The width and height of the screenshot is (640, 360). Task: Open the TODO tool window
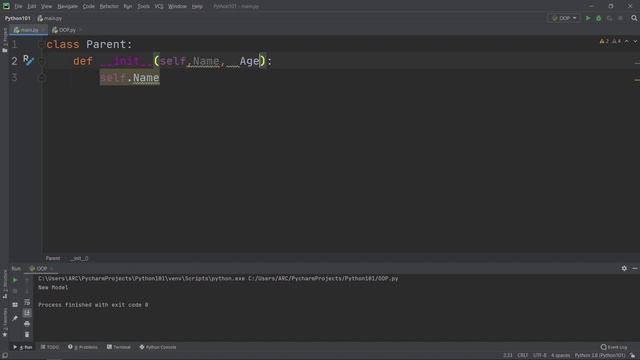tap(50, 347)
